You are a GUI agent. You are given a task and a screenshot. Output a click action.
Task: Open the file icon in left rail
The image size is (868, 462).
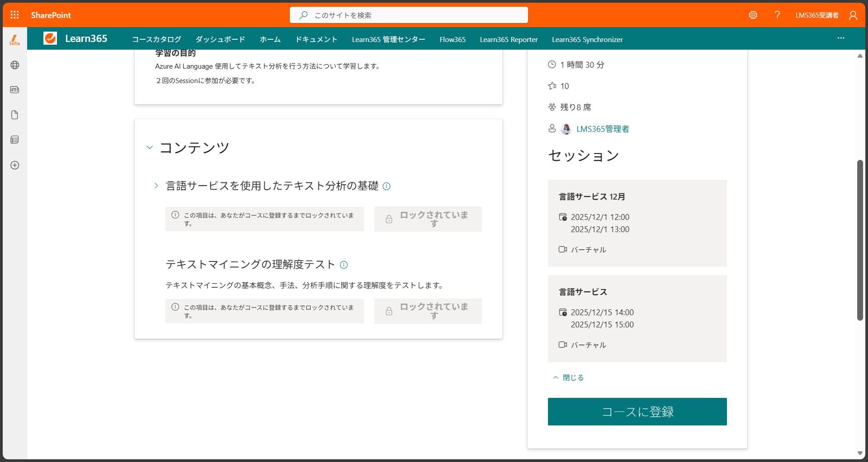point(14,115)
